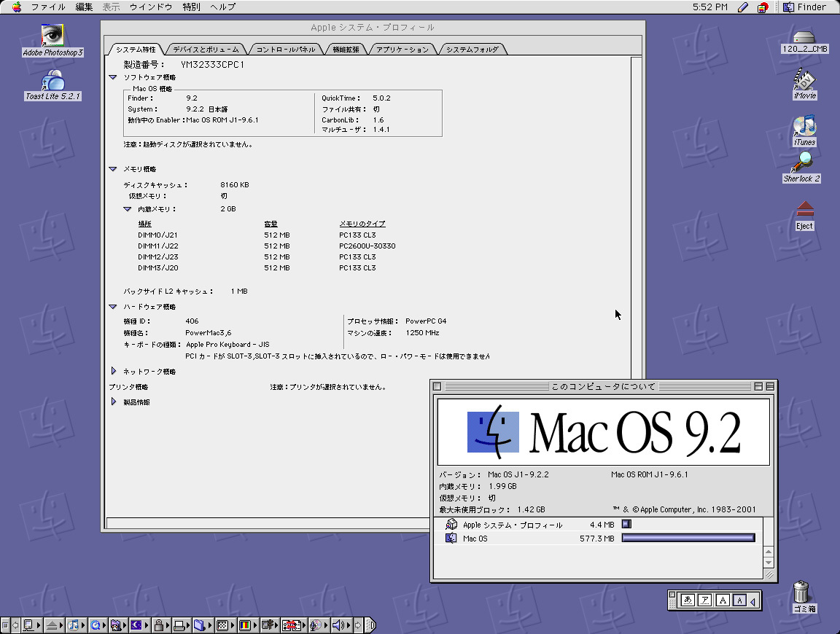Screen dimensions: 840x634
Task: Switch input to katakana ア mode
Action: tap(705, 600)
